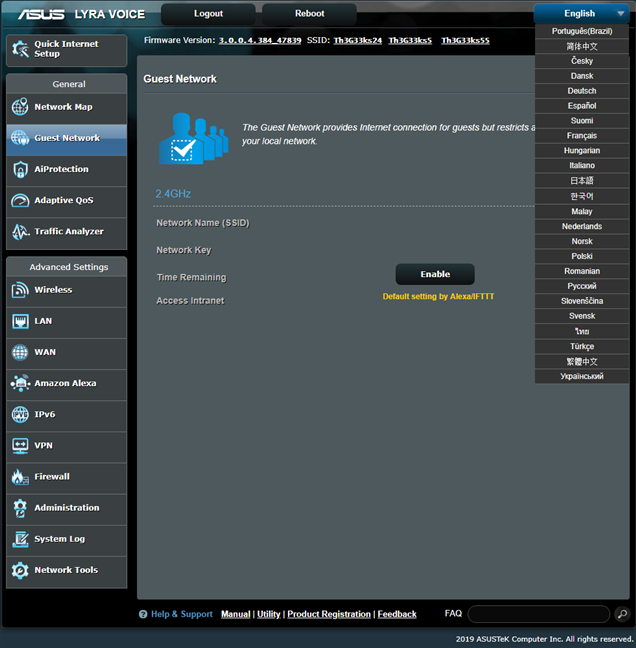This screenshot has width=636, height=648.
Task: Open Product Registration link
Action: 329,614
